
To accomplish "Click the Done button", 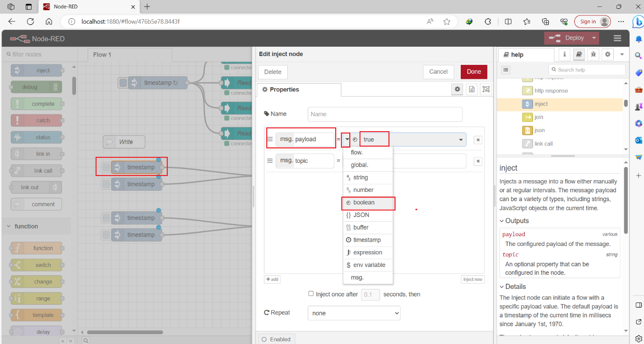I will coord(474,72).
